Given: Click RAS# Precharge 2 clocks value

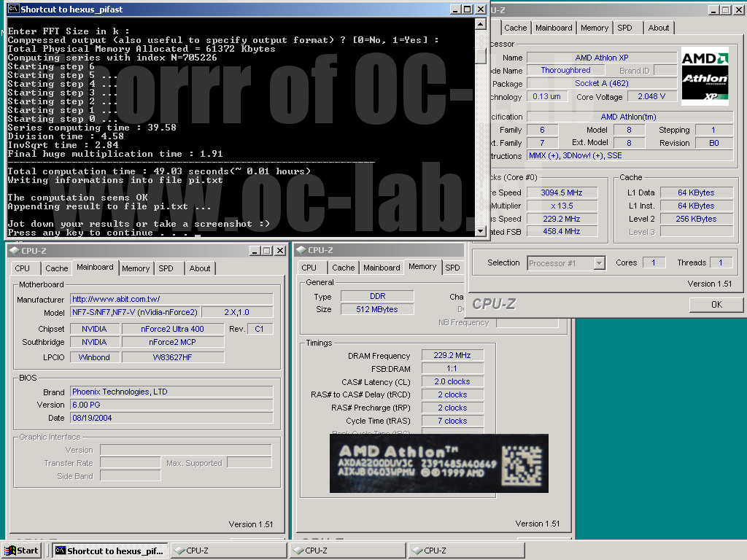Looking at the screenshot, I should point(452,408).
